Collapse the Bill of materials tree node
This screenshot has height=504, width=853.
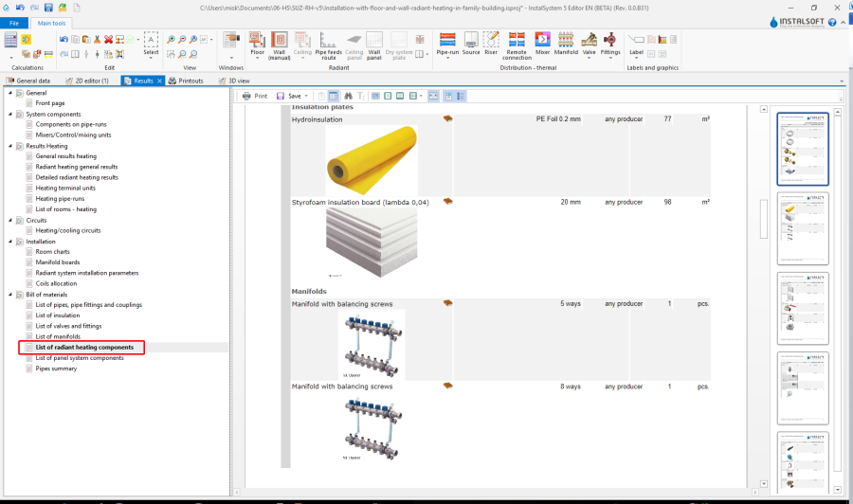[9, 295]
